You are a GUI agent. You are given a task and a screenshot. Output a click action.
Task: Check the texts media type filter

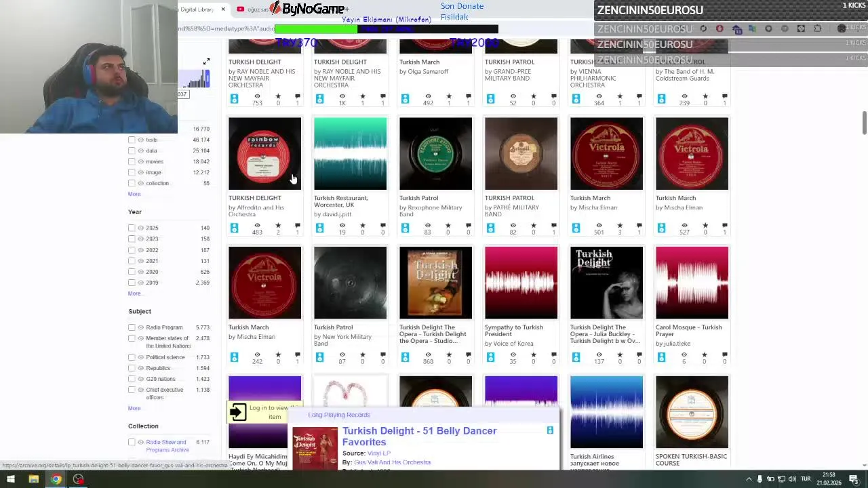point(132,140)
